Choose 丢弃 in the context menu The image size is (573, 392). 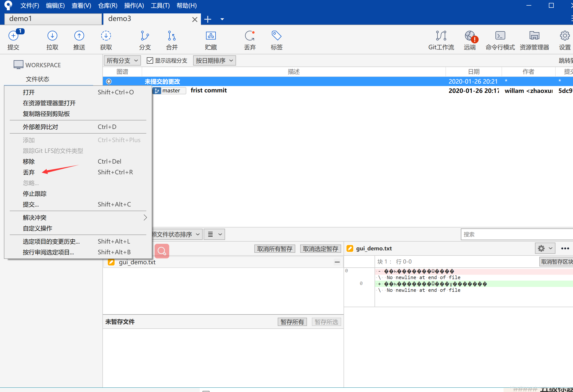click(29, 172)
